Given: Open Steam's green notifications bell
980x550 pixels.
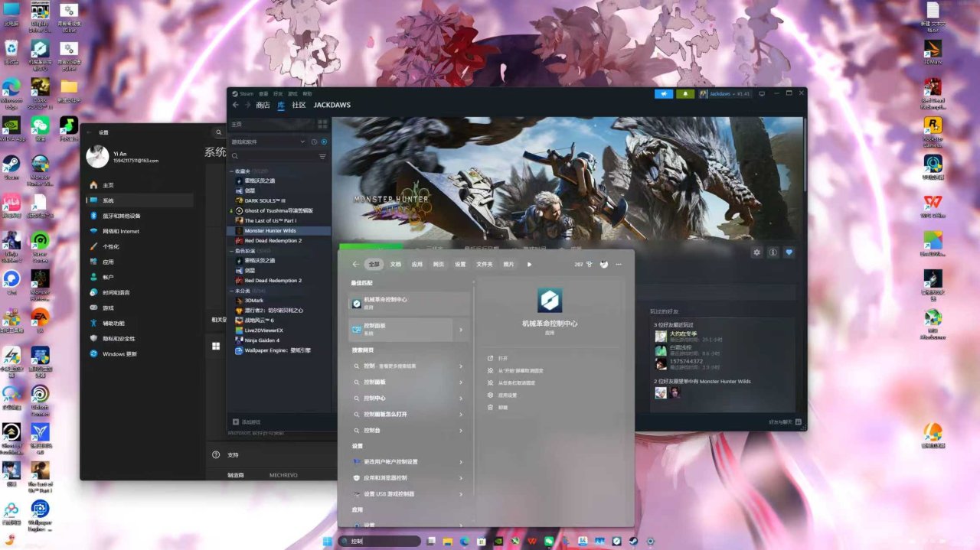Looking at the screenshot, I should pyautogui.click(x=684, y=93).
